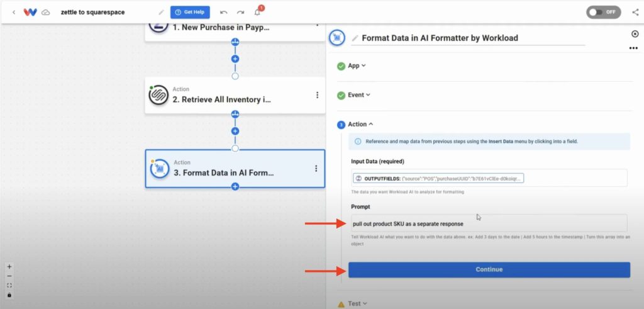644x309 pixels.
Task: Select step 2 Retrieve All Inventory
Action: pyautogui.click(x=235, y=95)
